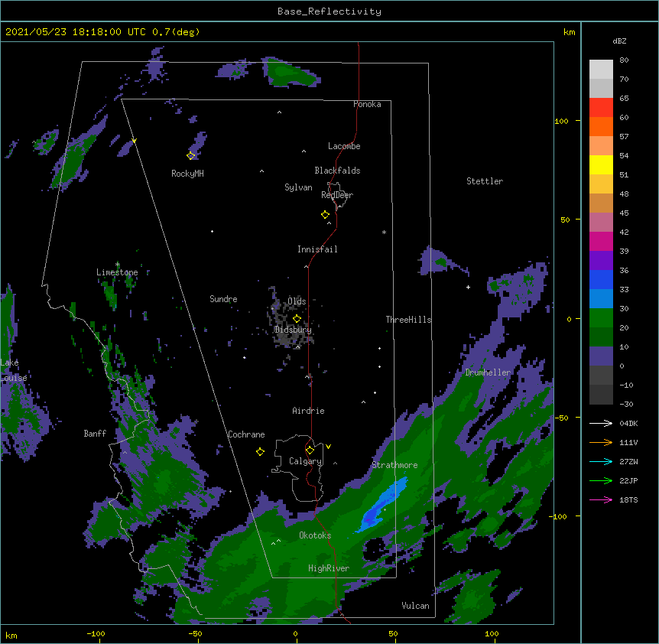Click the 04DK legend label
This screenshot has width=659, height=644.
(x=628, y=423)
